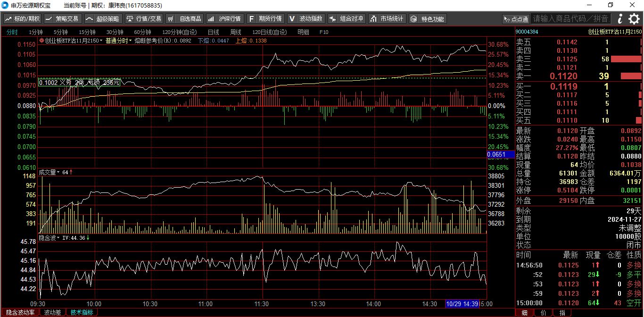Click the 总量 value 61301
This screenshot has width=644, height=317.
[568, 173]
